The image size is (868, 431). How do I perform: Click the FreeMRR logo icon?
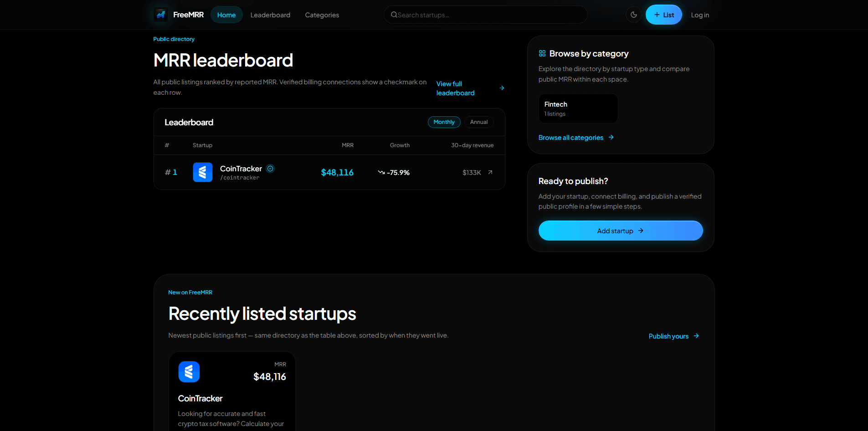tap(161, 15)
